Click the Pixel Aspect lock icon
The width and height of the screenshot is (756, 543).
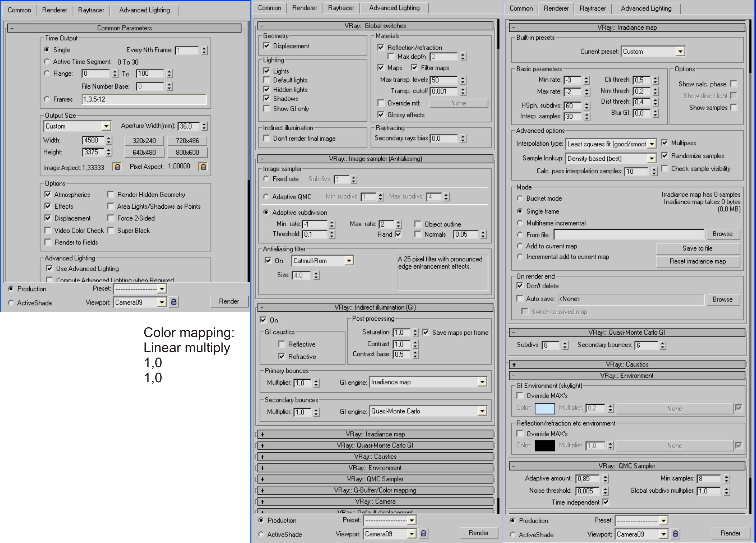click(203, 167)
